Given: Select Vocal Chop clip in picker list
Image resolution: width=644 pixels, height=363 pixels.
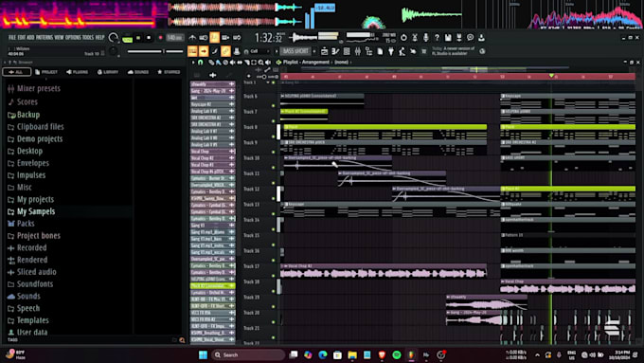Looking at the screenshot, I should click(212, 152).
